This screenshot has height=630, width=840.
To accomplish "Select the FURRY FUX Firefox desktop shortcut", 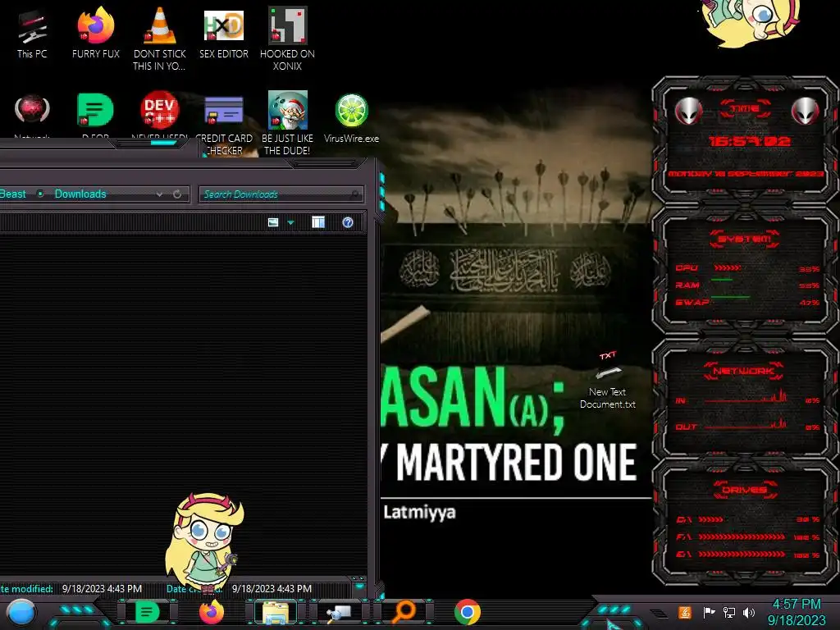I will [x=96, y=33].
